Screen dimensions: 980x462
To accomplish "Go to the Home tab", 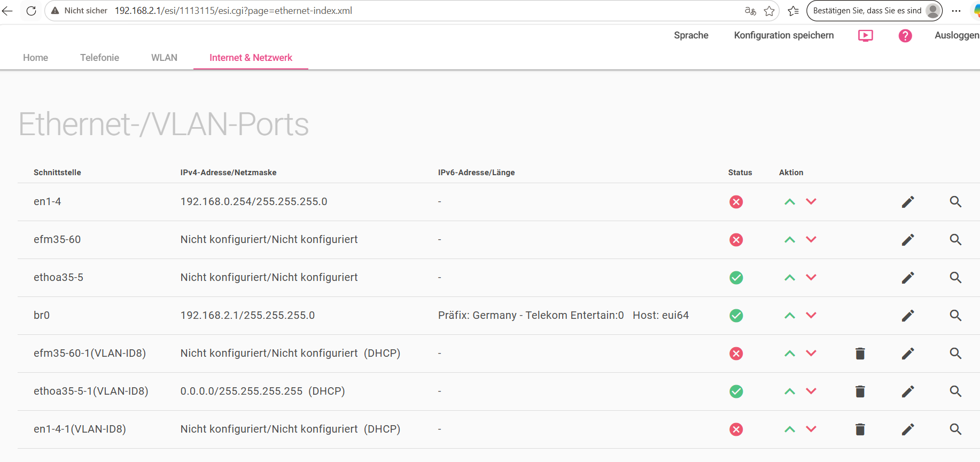I will coord(35,58).
